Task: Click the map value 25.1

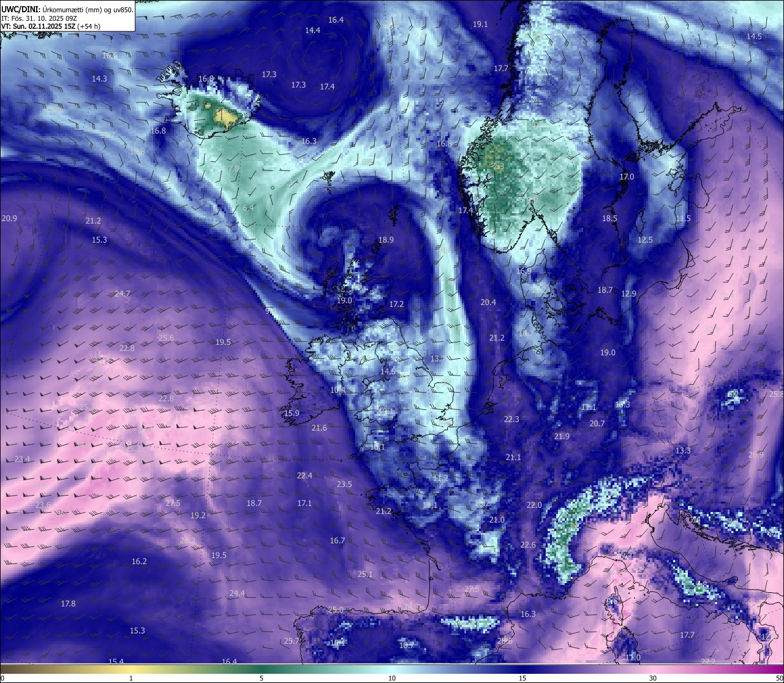Action: (x=365, y=574)
